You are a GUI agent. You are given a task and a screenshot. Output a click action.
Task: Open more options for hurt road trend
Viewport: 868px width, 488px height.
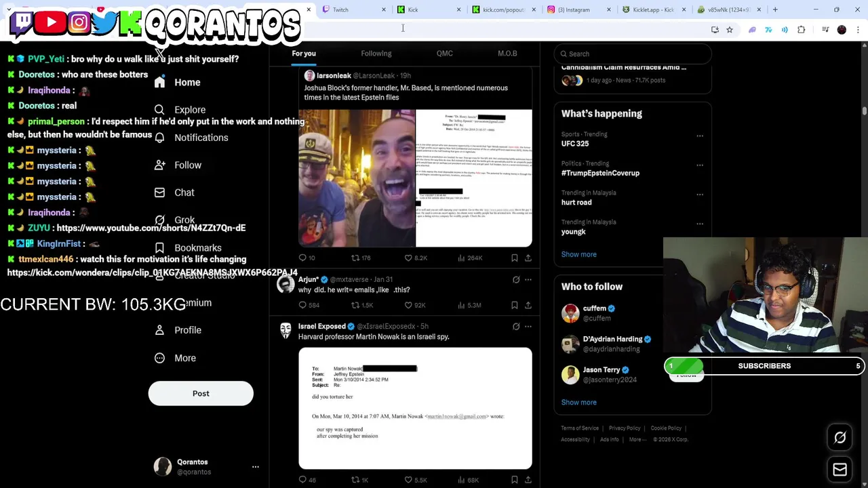point(700,194)
